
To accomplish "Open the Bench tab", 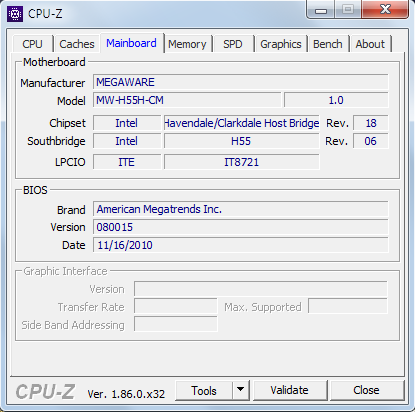I will point(328,44).
